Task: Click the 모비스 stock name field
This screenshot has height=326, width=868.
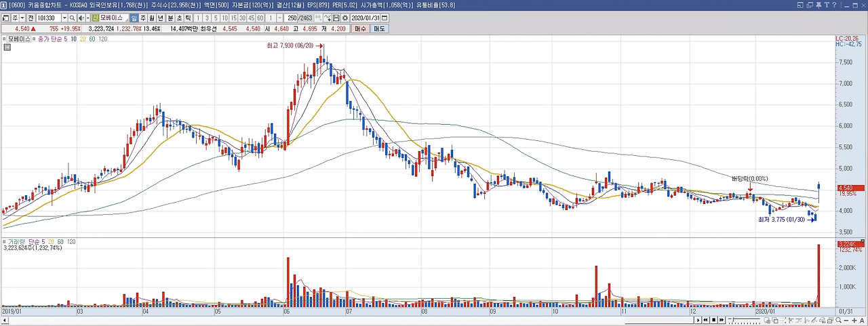Action: click(115, 18)
